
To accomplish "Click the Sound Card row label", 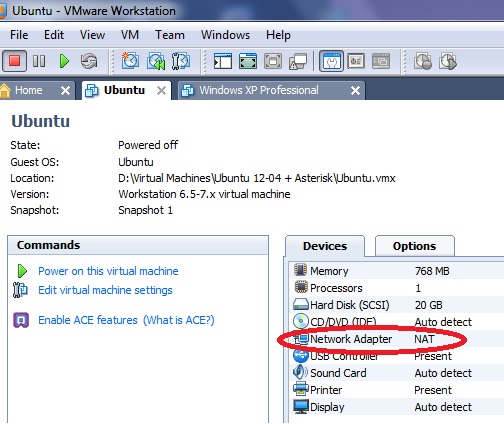I will point(338,373).
